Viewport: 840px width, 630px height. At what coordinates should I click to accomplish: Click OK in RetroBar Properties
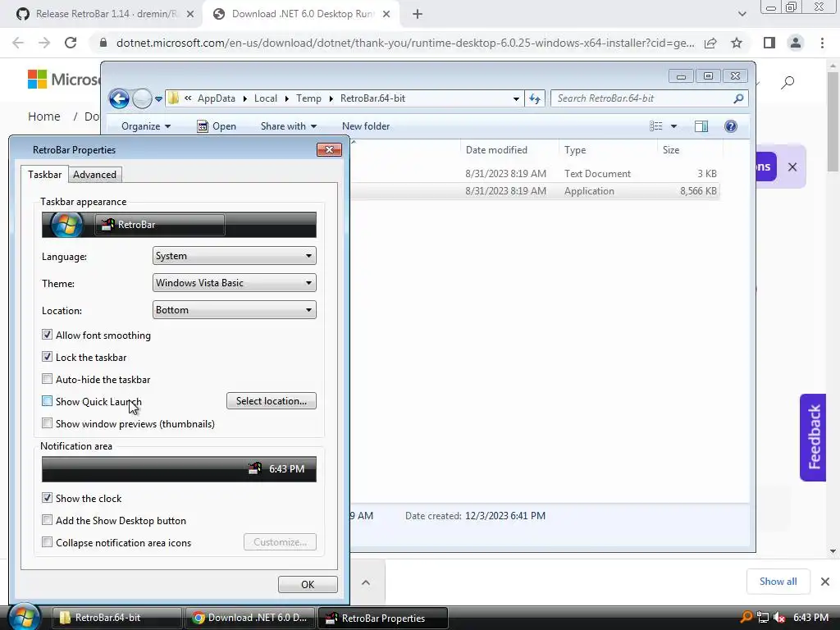point(308,584)
